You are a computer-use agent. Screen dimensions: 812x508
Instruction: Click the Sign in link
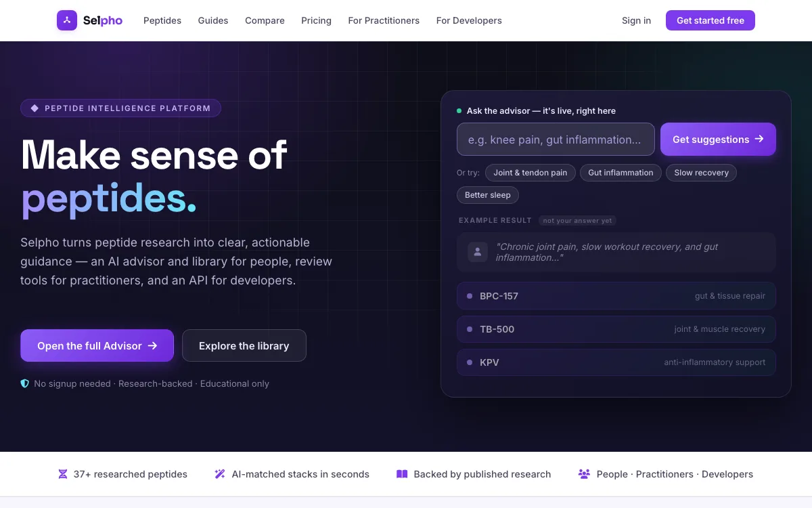[x=636, y=20]
